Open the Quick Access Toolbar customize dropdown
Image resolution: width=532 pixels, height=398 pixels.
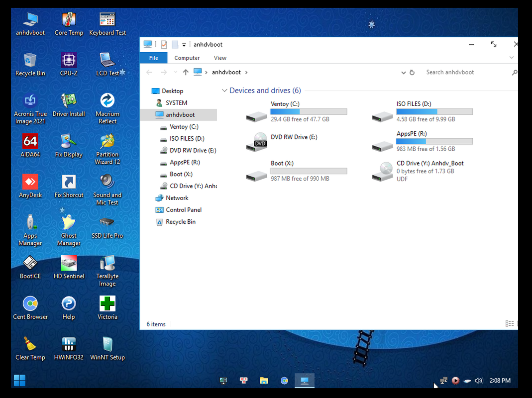pyautogui.click(x=184, y=44)
